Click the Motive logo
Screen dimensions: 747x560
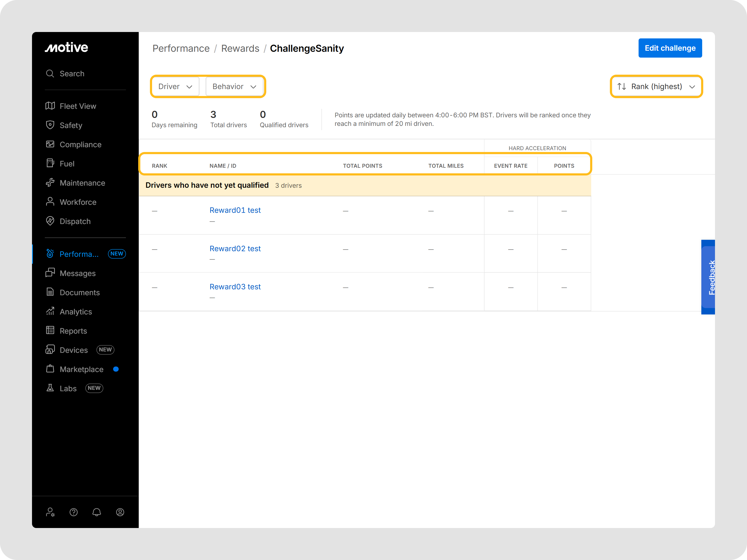(66, 47)
